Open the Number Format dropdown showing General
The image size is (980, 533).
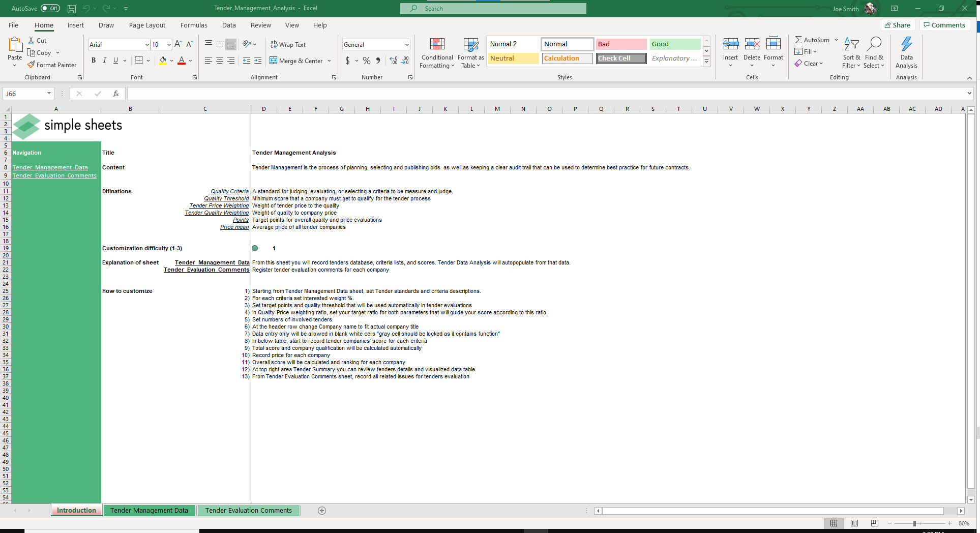[x=407, y=45]
